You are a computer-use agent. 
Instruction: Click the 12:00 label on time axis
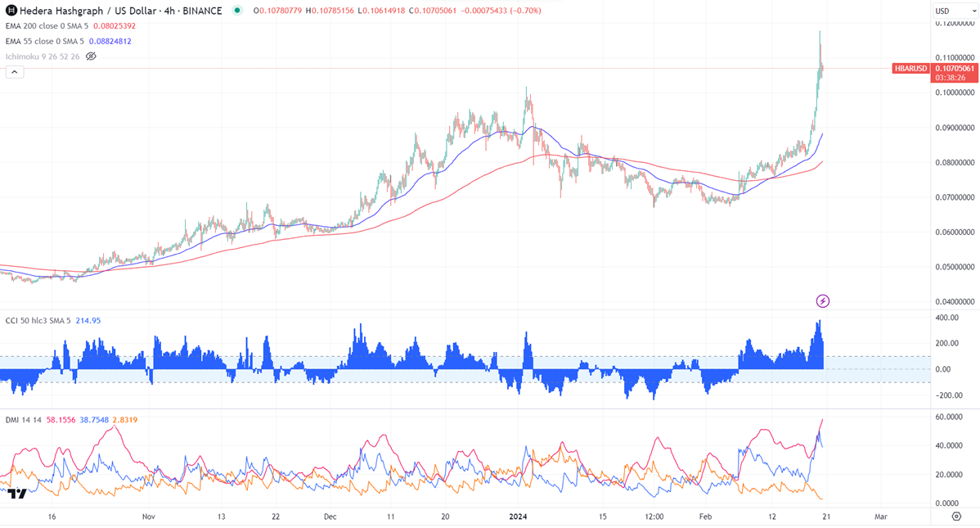[x=654, y=517]
